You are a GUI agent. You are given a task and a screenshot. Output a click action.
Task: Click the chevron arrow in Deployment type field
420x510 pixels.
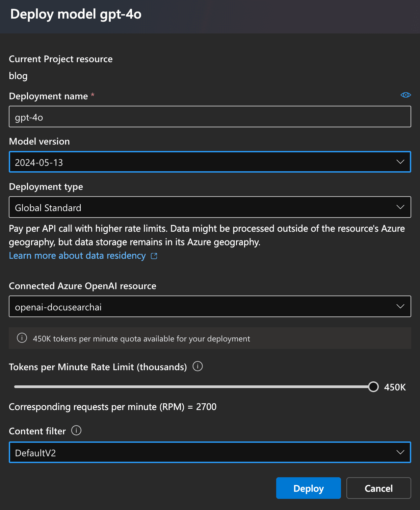400,207
